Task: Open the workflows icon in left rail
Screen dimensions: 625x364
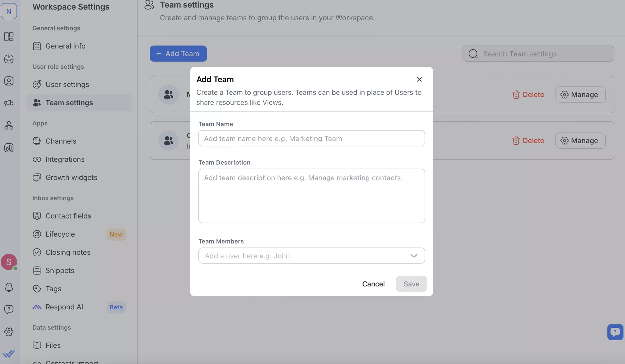Action: tap(9, 125)
